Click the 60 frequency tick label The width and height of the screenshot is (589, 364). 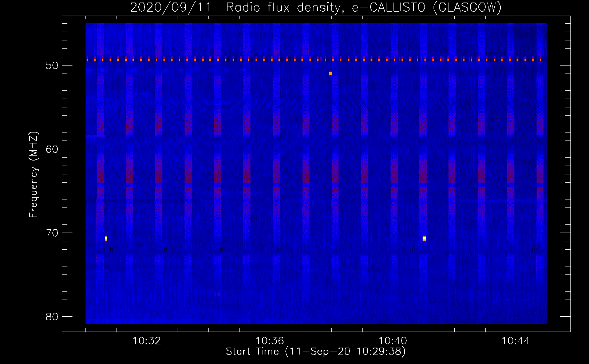(x=52, y=149)
